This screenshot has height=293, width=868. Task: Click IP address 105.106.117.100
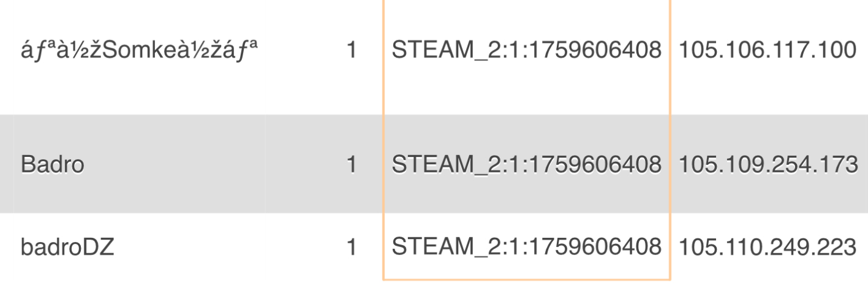click(767, 50)
